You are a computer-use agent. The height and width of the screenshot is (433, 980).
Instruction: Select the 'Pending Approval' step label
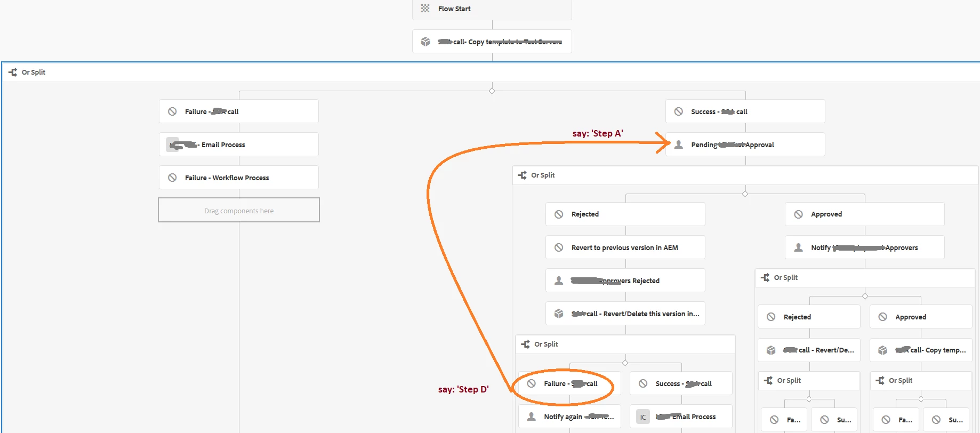click(733, 145)
